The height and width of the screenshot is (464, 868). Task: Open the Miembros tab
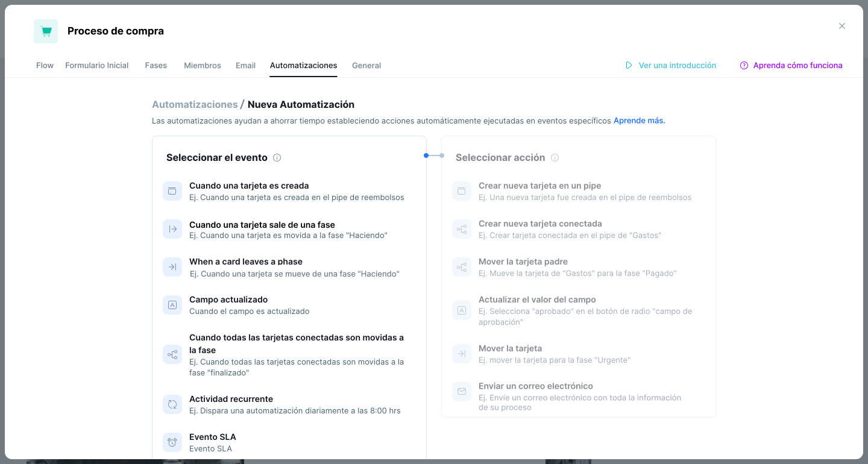202,66
